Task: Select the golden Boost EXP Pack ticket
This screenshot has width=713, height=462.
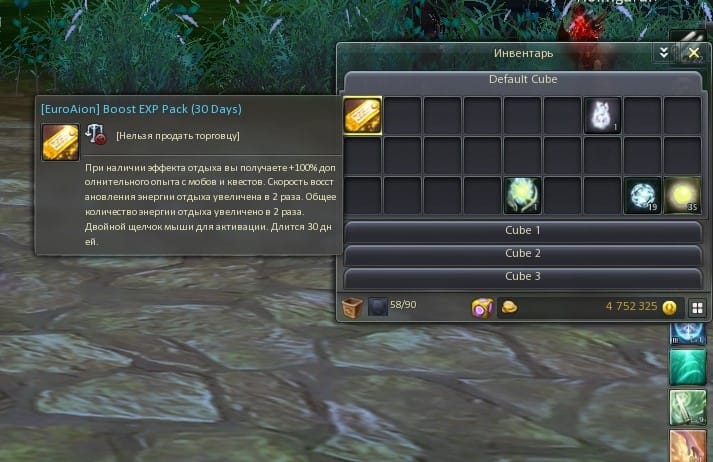Action: 362,116
